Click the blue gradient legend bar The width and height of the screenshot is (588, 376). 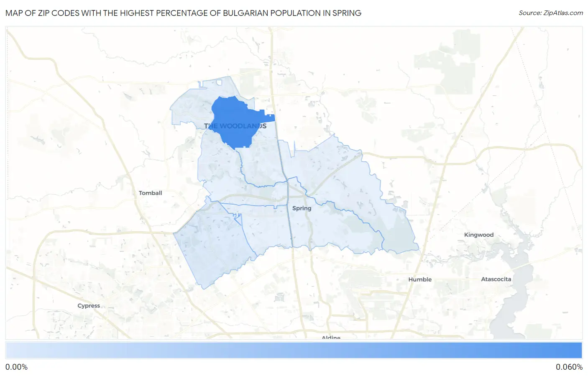click(x=294, y=350)
